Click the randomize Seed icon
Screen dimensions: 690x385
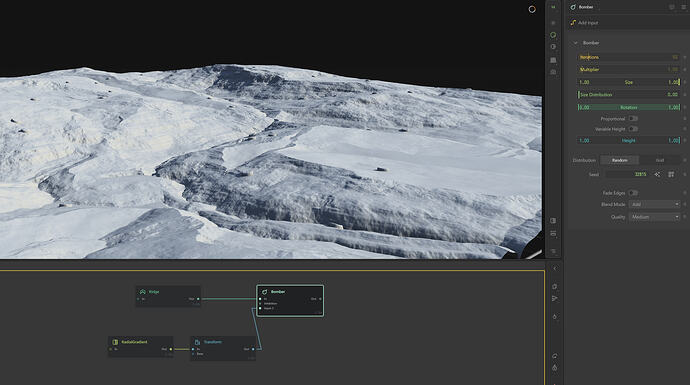(657, 174)
